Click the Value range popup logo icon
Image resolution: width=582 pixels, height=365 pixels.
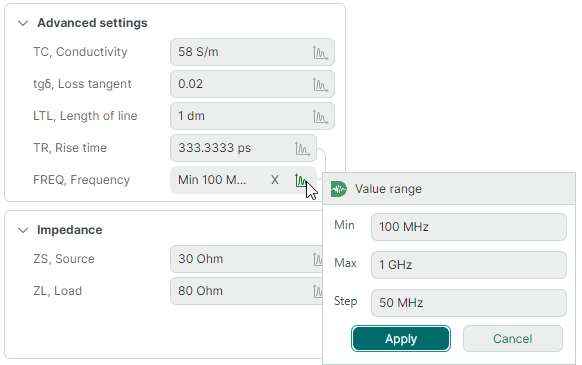[339, 189]
